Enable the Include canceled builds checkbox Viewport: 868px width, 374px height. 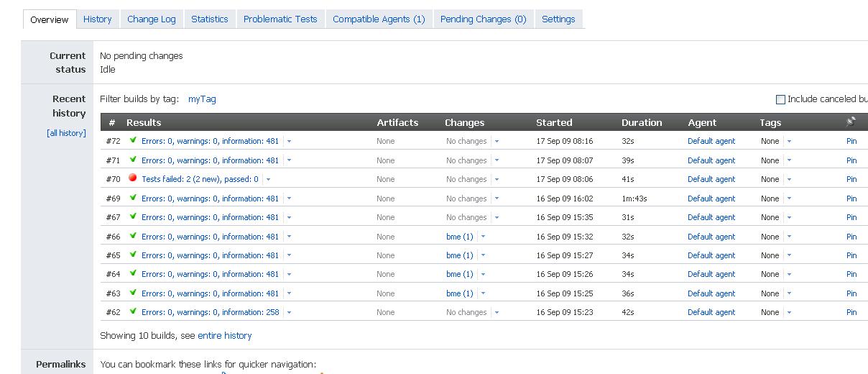(x=780, y=99)
